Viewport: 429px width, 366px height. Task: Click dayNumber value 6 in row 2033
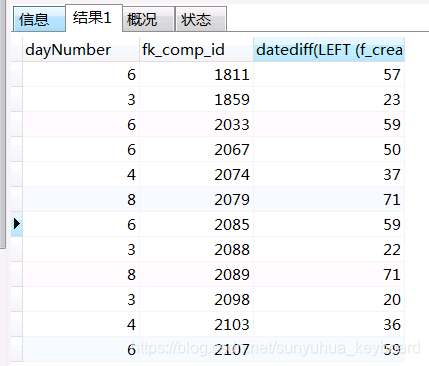click(x=81, y=124)
